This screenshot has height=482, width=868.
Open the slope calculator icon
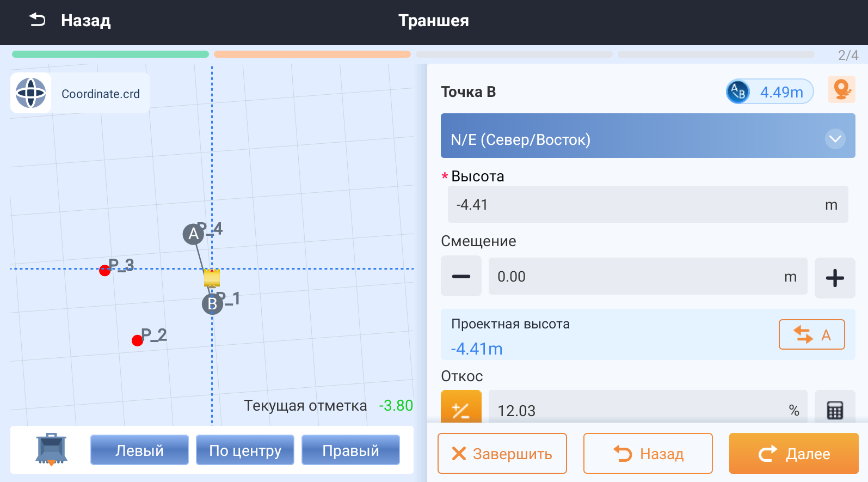click(x=835, y=409)
